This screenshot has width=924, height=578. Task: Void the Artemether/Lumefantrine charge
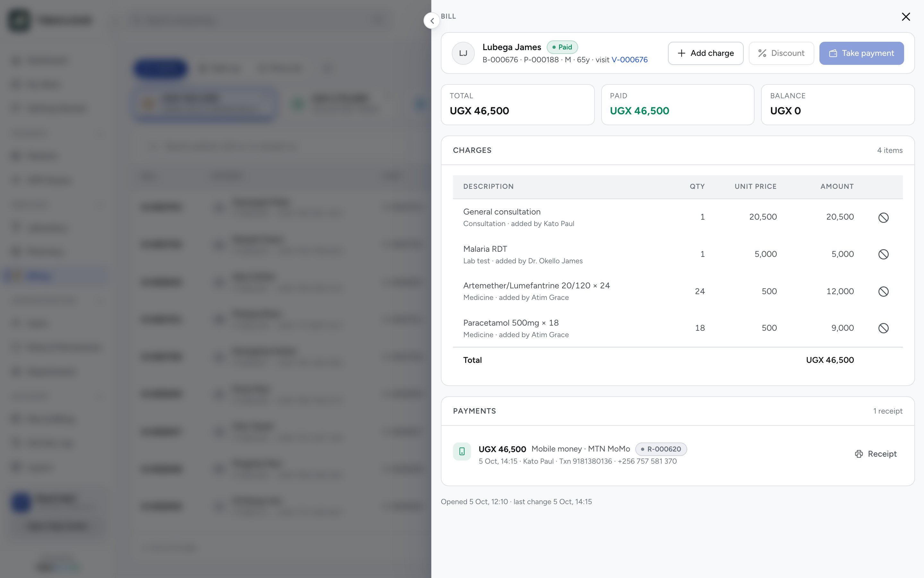tap(883, 291)
